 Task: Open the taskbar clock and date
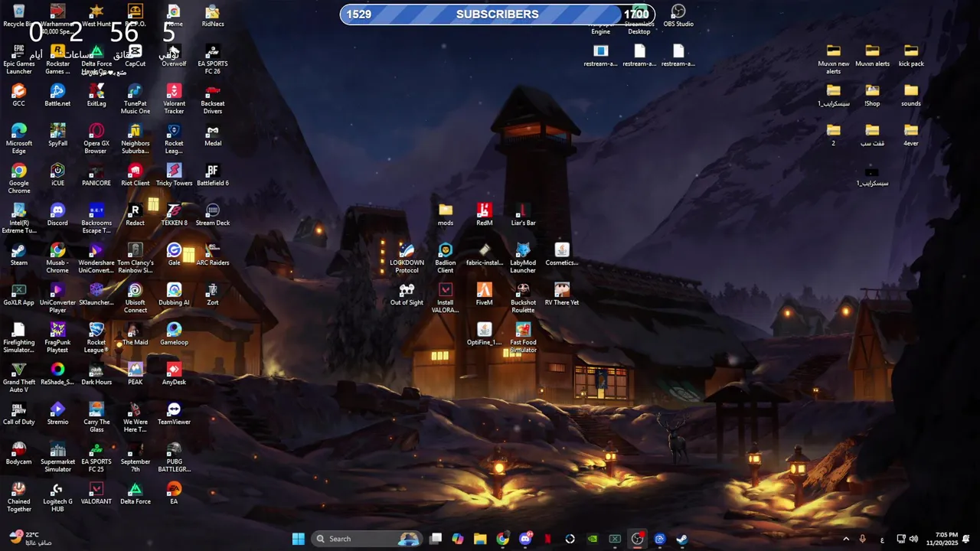pyautogui.click(x=942, y=539)
